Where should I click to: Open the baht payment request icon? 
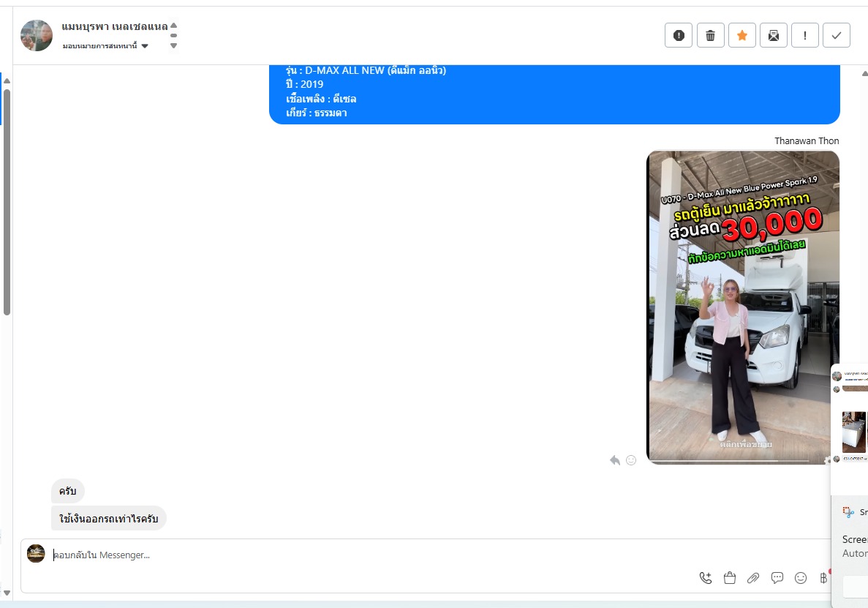coord(823,578)
